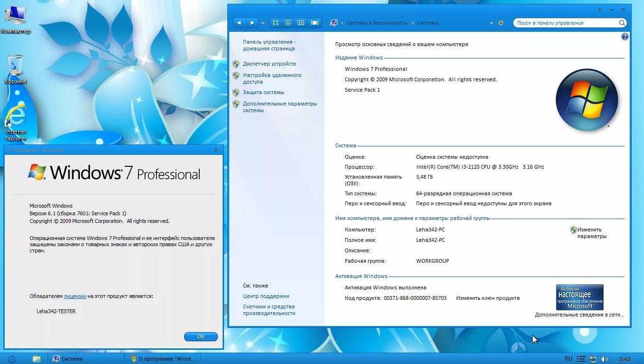
Task: Select the 'Корзина' recycle bin icon
Action: [x=15, y=69]
